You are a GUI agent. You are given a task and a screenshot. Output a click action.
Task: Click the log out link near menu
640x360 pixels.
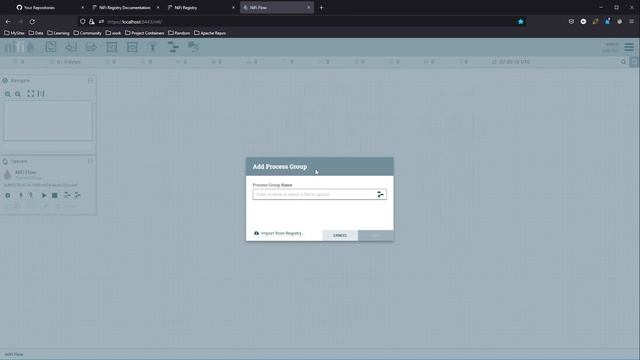(610, 51)
